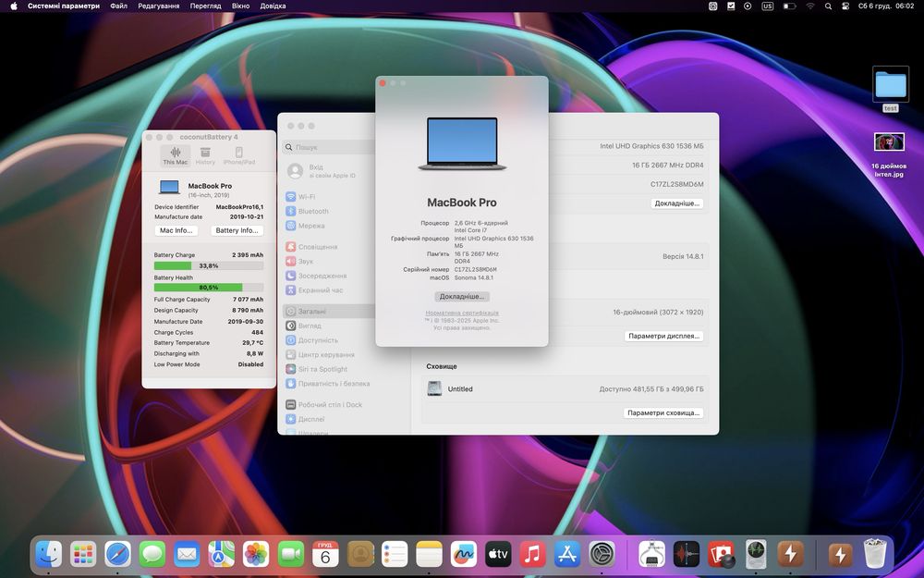Click the battery status icon in the menu bar
This screenshot has height=578, width=924.
[790, 6]
